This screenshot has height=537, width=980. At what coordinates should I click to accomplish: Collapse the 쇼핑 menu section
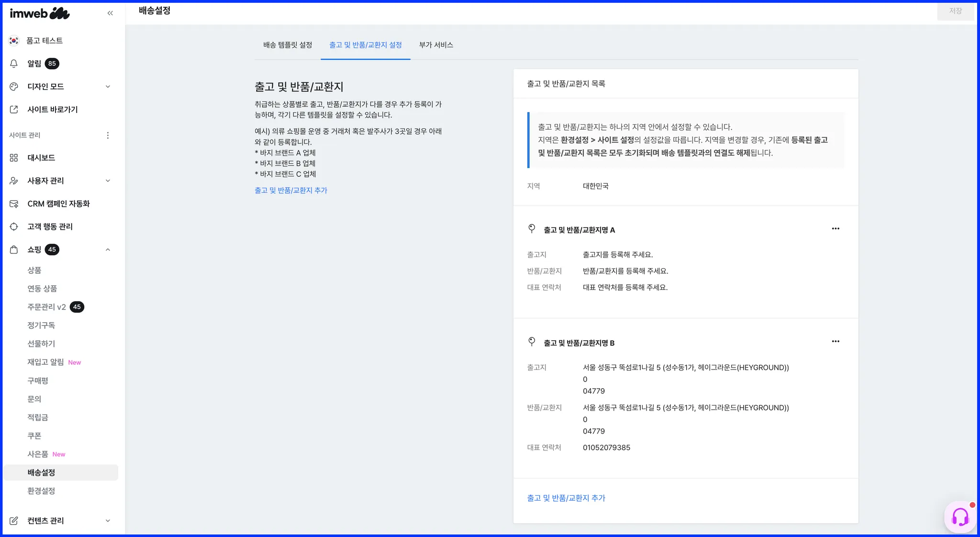pos(108,250)
